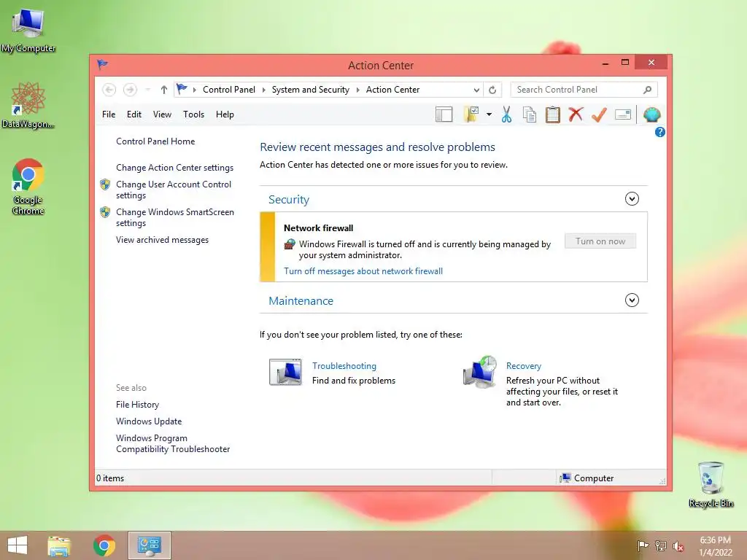Open Windows Update link
Screen dimensions: 747x560
click(149, 421)
